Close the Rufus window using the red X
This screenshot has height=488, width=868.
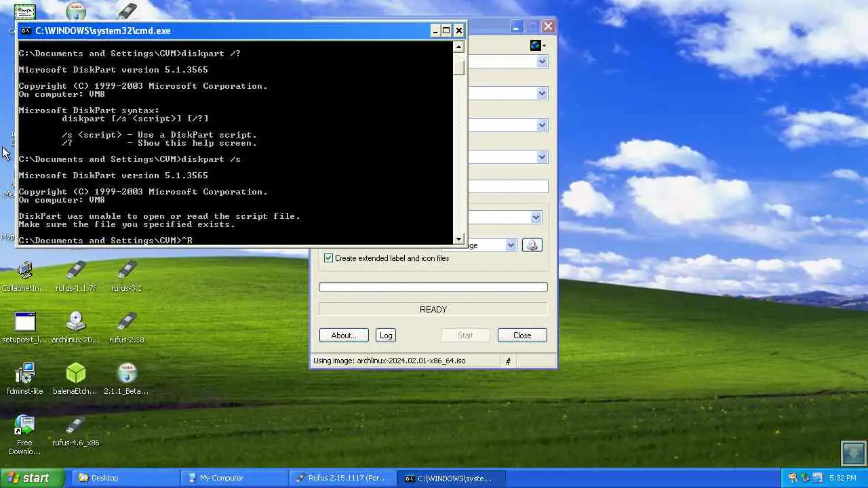(x=549, y=26)
